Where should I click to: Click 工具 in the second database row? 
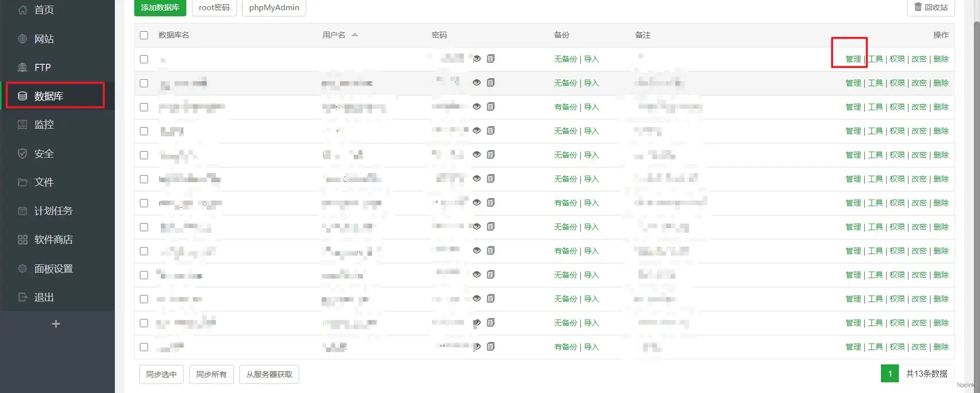875,83
